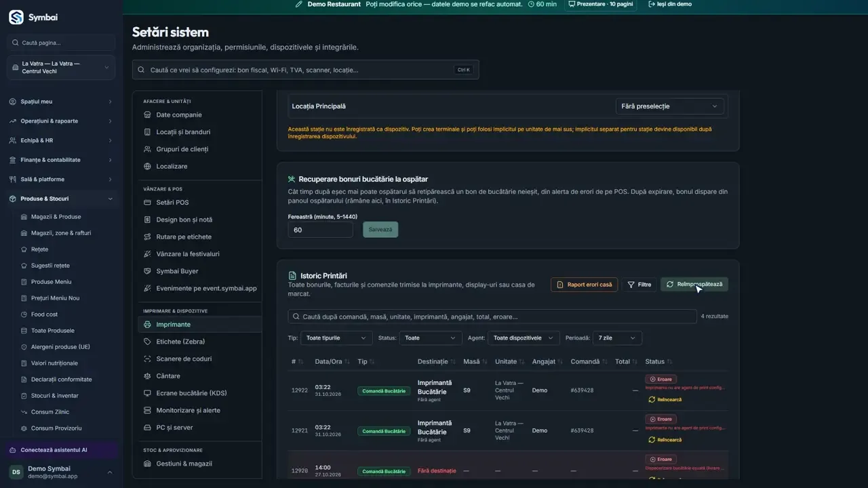Open the Perioadă 7 zile dropdown
Image resolution: width=868 pixels, height=488 pixels.
(x=617, y=338)
